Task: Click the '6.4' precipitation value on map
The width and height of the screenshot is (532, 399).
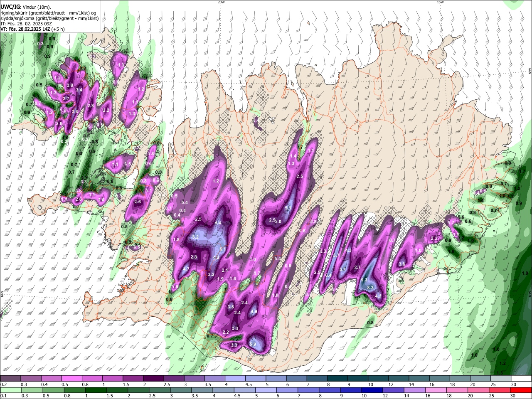Action: (x=328, y=275)
